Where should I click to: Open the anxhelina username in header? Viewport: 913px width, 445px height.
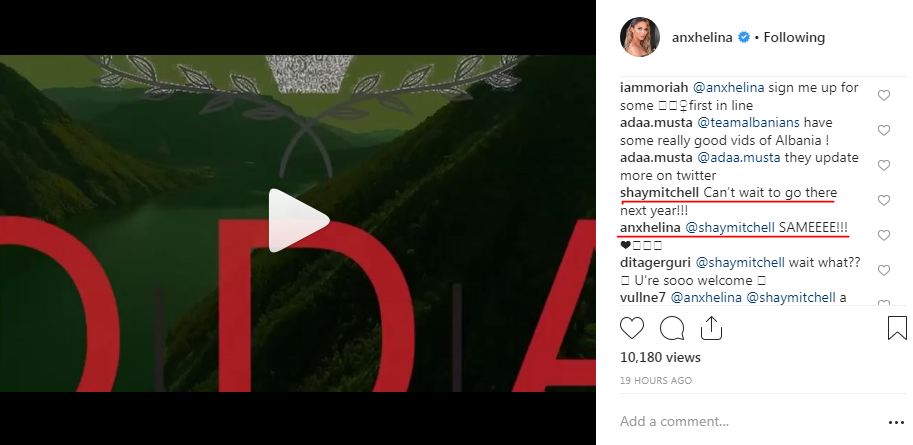click(x=702, y=37)
